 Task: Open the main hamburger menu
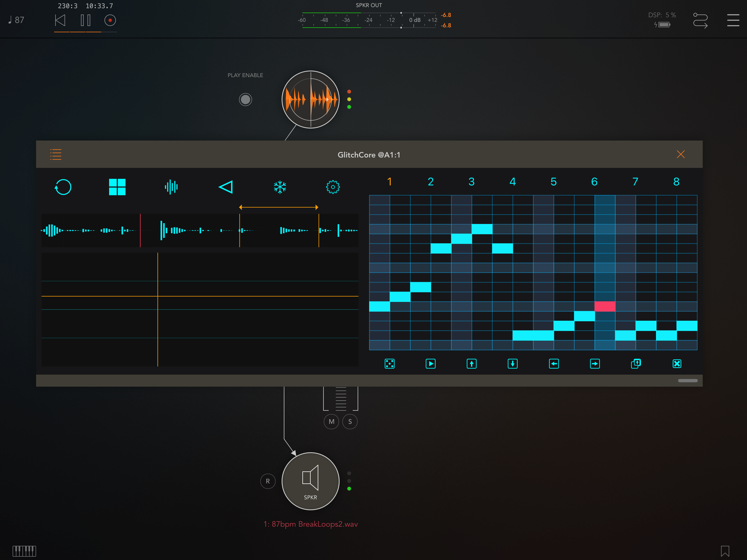coord(733,20)
